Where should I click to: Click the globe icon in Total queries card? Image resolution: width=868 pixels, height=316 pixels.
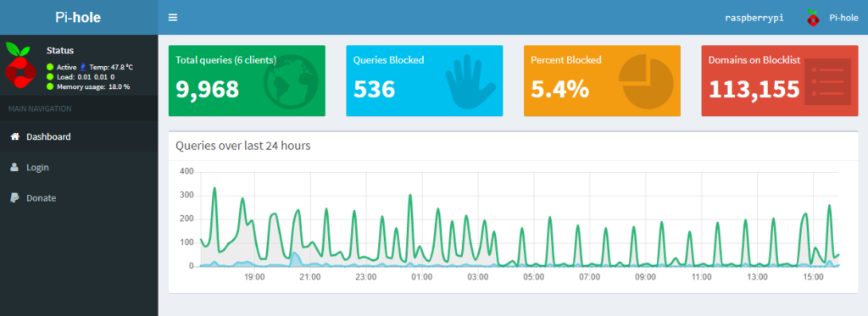(292, 81)
